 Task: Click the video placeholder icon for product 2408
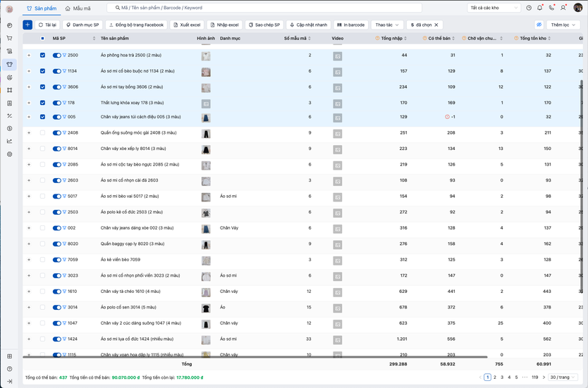click(x=338, y=134)
